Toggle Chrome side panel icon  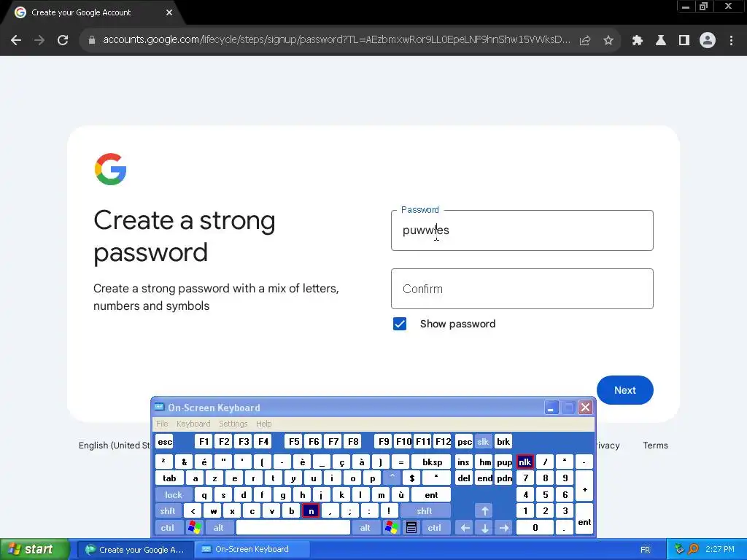click(x=684, y=41)
